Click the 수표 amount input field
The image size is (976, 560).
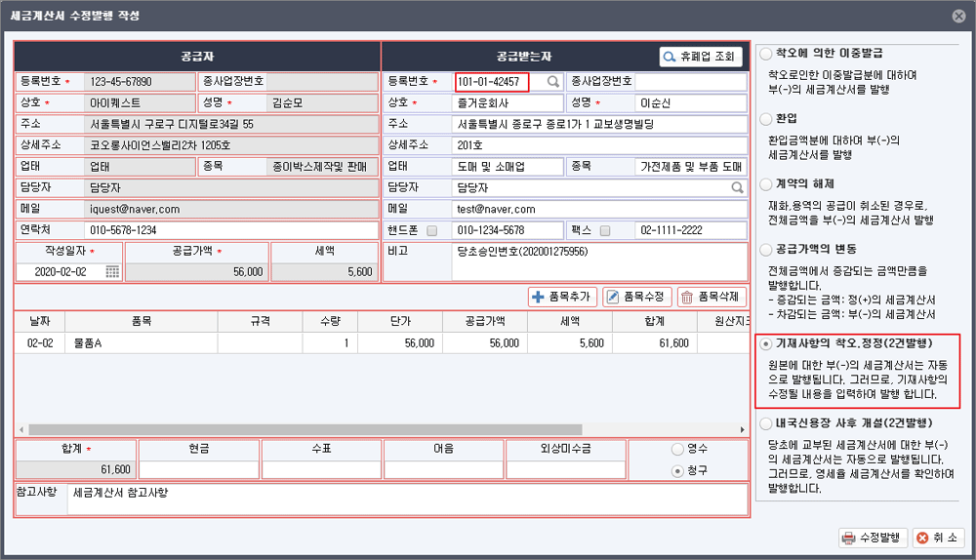pos(321,470)
